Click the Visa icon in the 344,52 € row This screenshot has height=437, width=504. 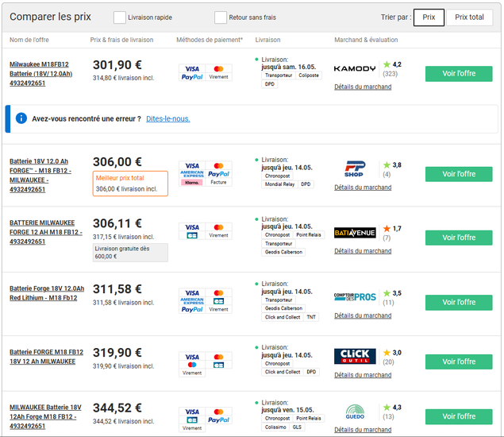(192, 412)
